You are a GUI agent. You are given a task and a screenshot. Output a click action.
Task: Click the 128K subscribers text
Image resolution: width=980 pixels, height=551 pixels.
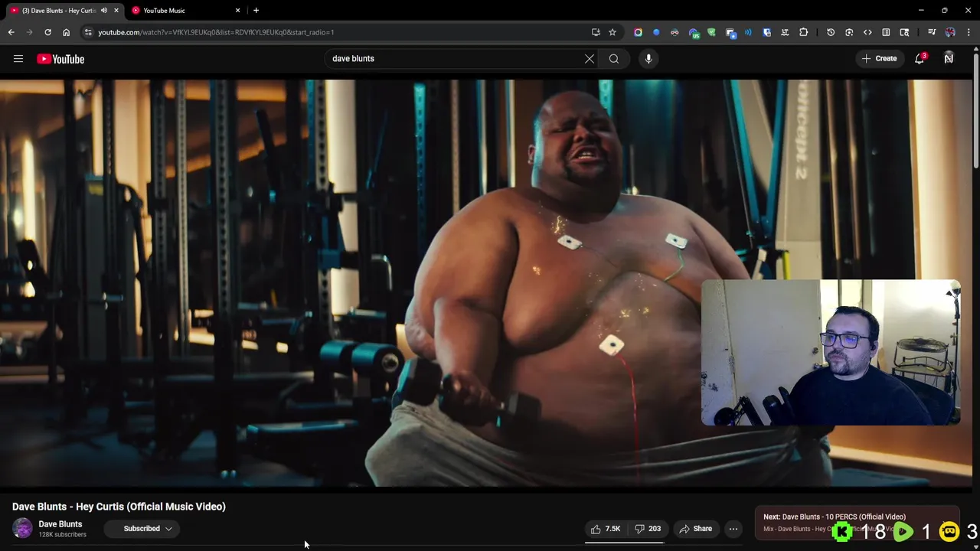tap(62, 534)
